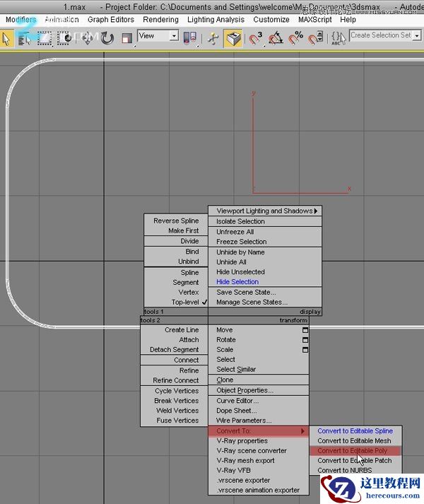Toggle Keyboard Shortcut Override button
424x504 pixels.
[233, 39]
